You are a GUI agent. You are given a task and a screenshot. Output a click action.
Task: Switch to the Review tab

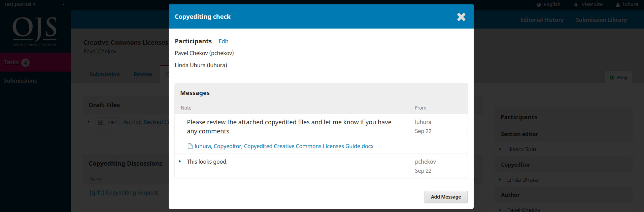[x=143, y=74]
